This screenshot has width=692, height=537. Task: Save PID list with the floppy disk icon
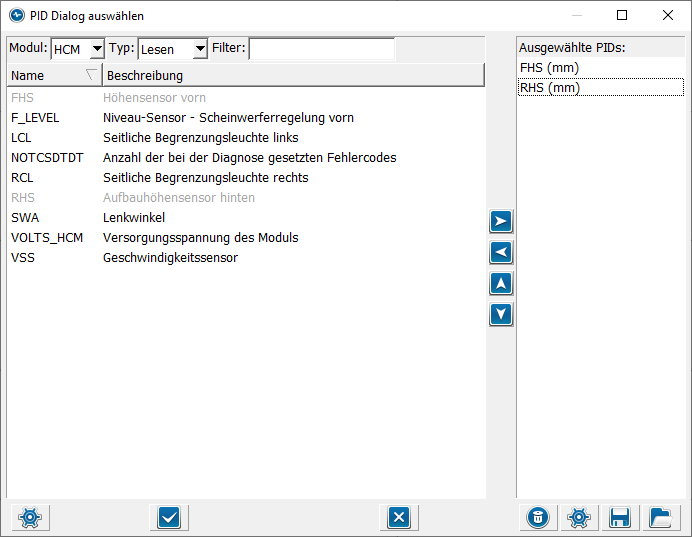click(619, 517)
